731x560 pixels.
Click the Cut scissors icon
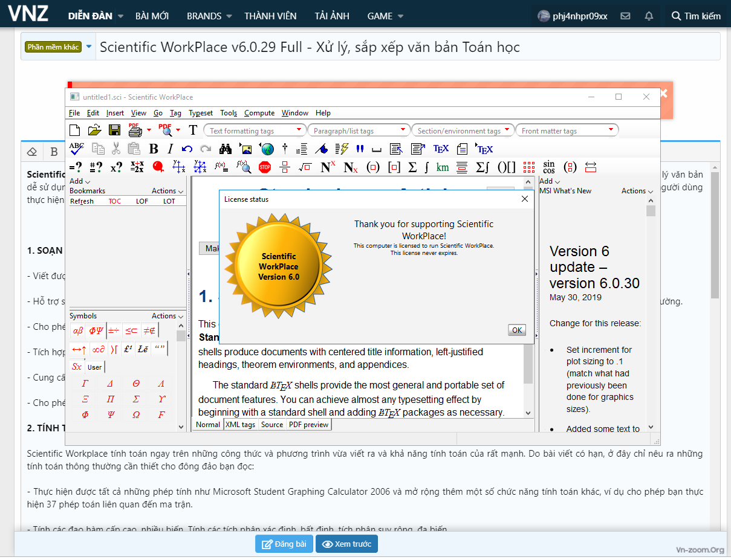115,149
